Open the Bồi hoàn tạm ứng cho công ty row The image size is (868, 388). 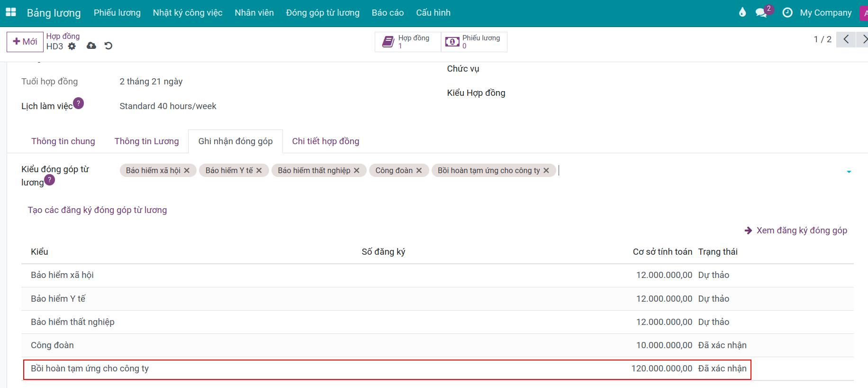click(x=437, y=369)
